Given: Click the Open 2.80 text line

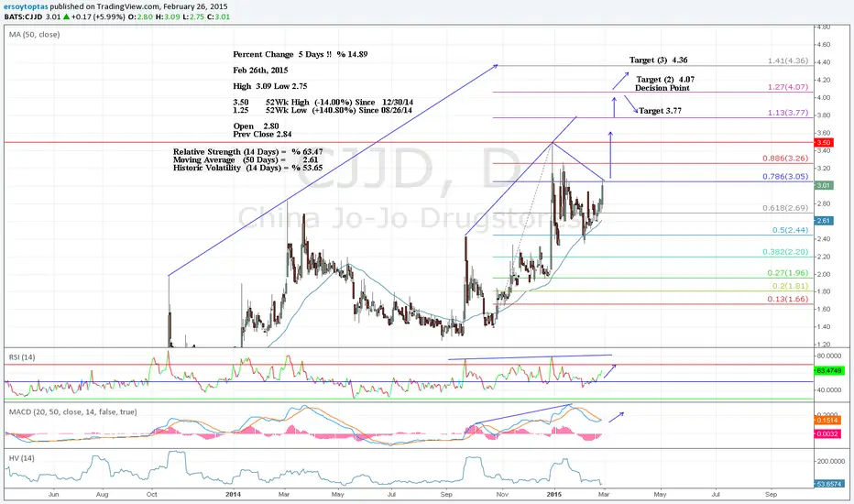Looking at the screenshot, I should click(x=256, y=126).
